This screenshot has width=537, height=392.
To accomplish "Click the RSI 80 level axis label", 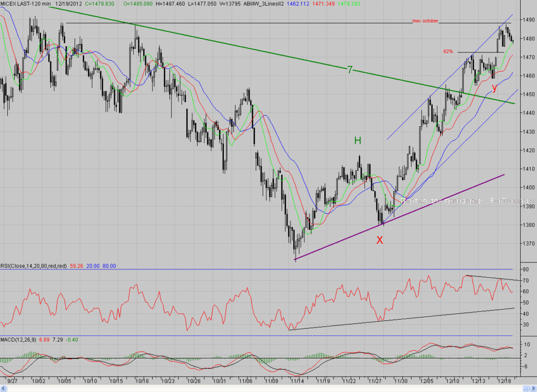I will 525,269.
